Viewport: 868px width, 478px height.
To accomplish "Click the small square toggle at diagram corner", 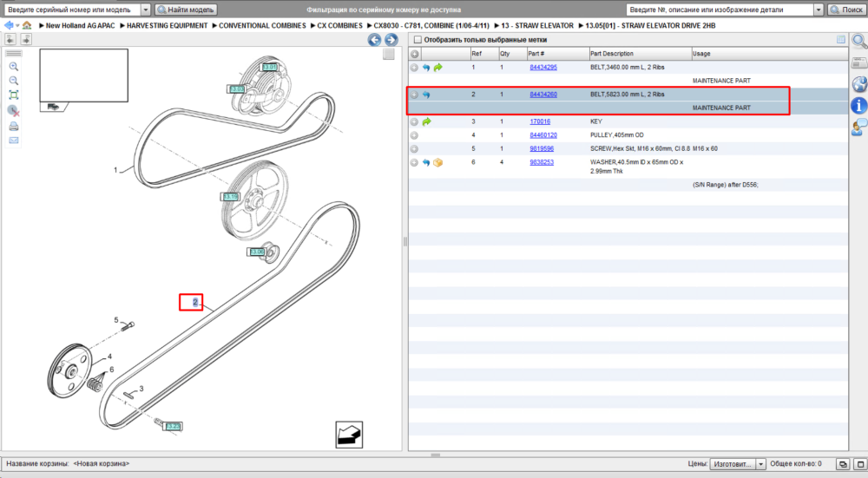I will point(389,54).
